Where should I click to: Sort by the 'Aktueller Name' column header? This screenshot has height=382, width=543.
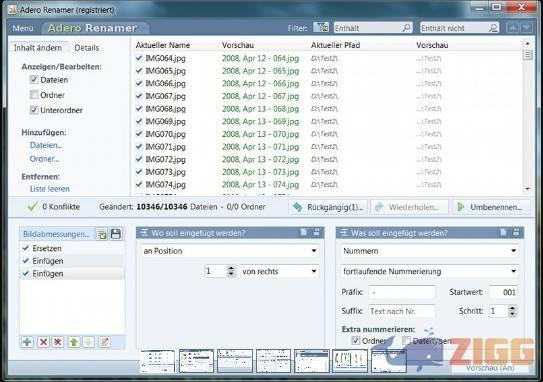[x=162, y=45]
